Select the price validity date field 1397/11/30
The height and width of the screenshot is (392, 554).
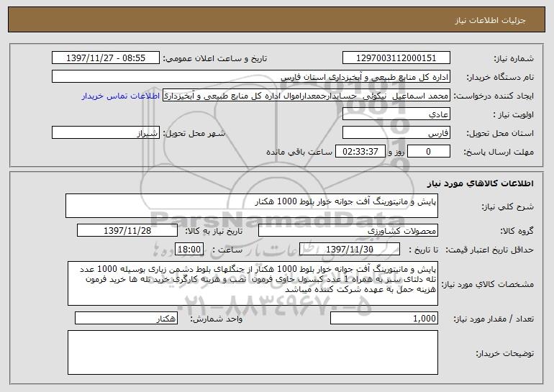pos(350,250)
